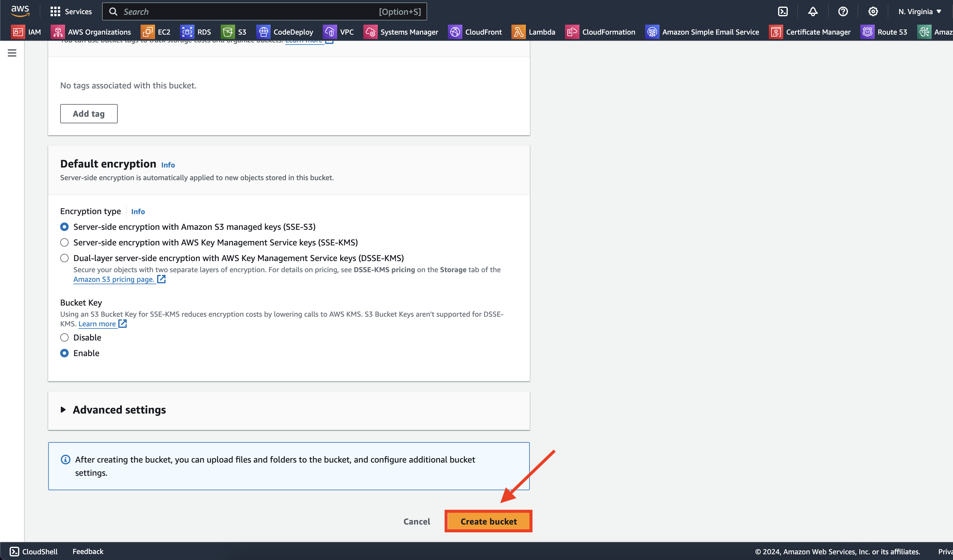
Task: Open EC2 from top navigation
Action: tap(164, 31)
